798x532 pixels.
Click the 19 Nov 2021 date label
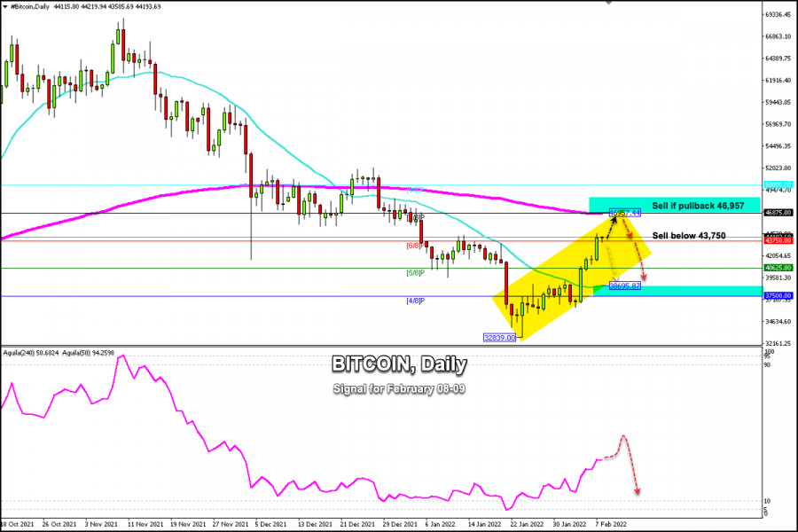coord(188,524)
